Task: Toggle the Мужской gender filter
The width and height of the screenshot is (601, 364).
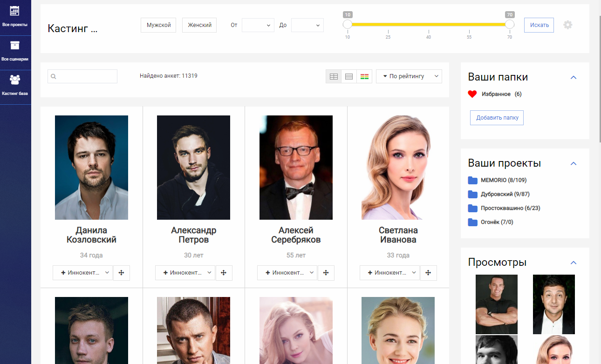Action: click(x=158, y=25)
